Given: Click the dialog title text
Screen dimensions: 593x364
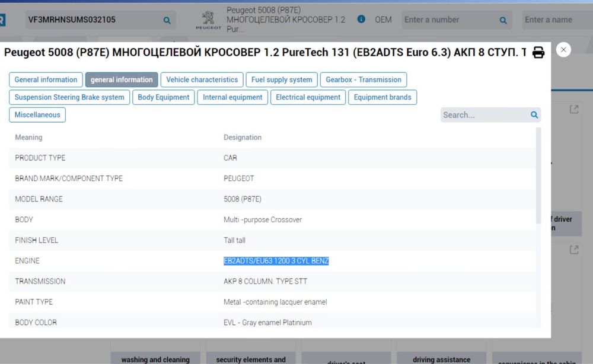Looking at the screenshot, I should click(x=264, y=52).
